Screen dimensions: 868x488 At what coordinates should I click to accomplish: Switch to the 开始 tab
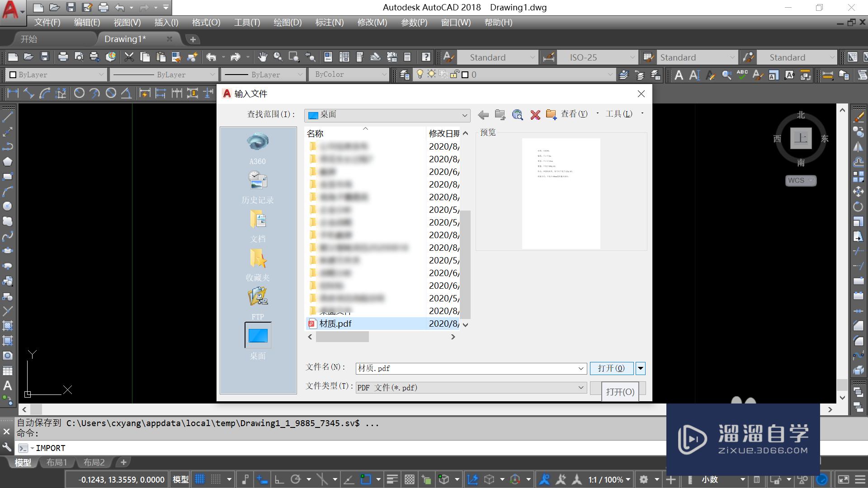pyautogui.click(x=29, y=39)
